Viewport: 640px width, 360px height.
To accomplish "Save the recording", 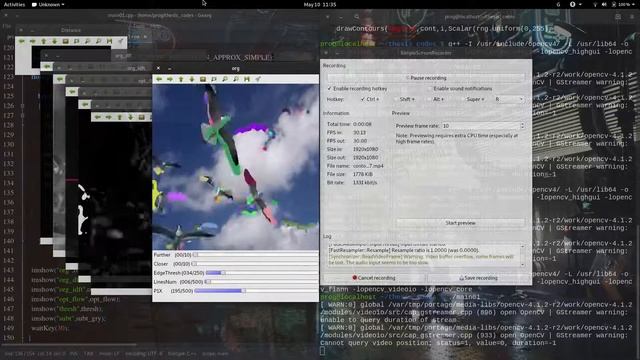I will point(478,278).
